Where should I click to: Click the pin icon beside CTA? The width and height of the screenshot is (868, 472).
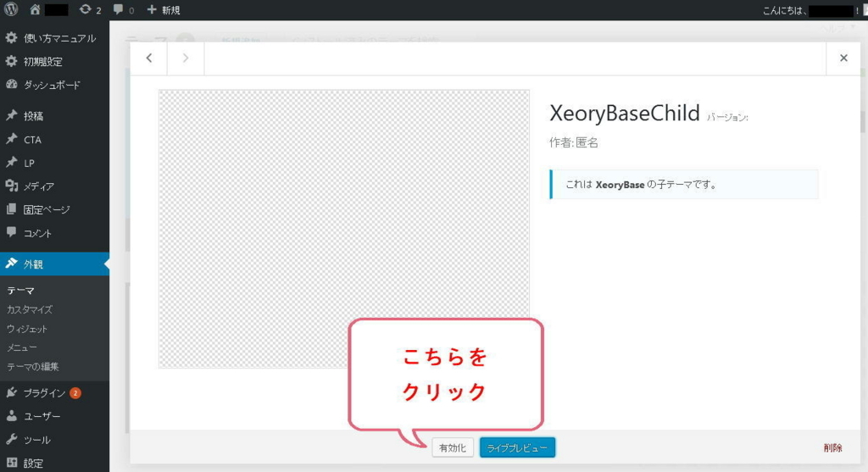tap(11, 139)
